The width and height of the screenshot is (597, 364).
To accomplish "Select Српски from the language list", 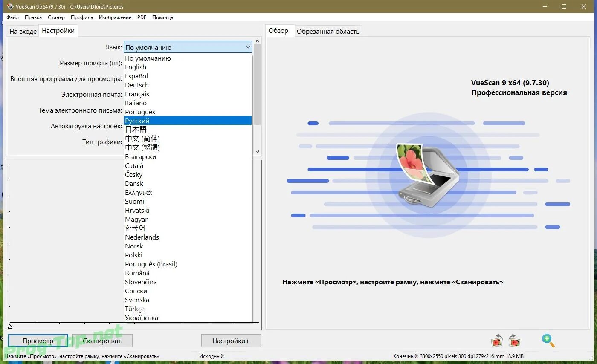I will tap(188, 291).
